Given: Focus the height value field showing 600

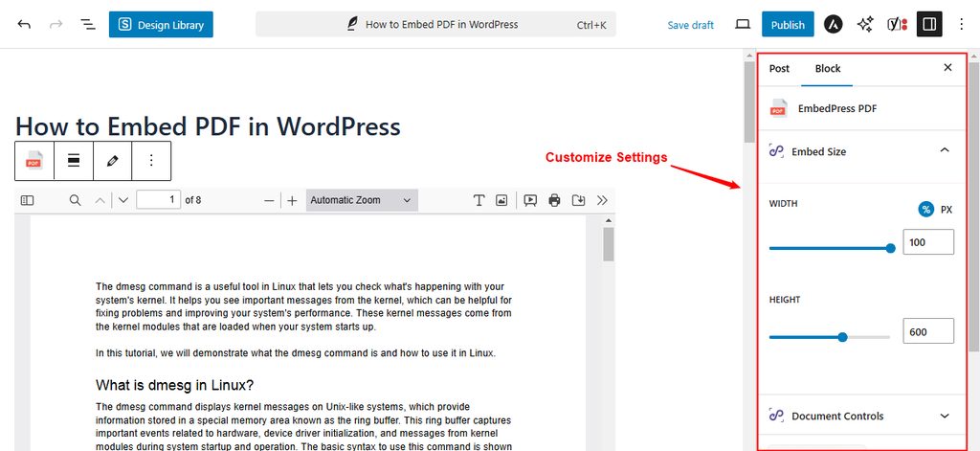Looking at the screenshot, I should 928,331.
